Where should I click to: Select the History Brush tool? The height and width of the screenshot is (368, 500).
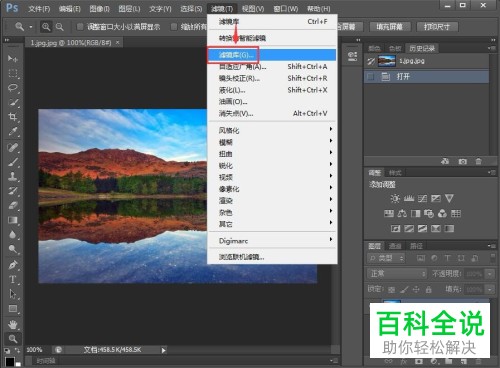13,191
